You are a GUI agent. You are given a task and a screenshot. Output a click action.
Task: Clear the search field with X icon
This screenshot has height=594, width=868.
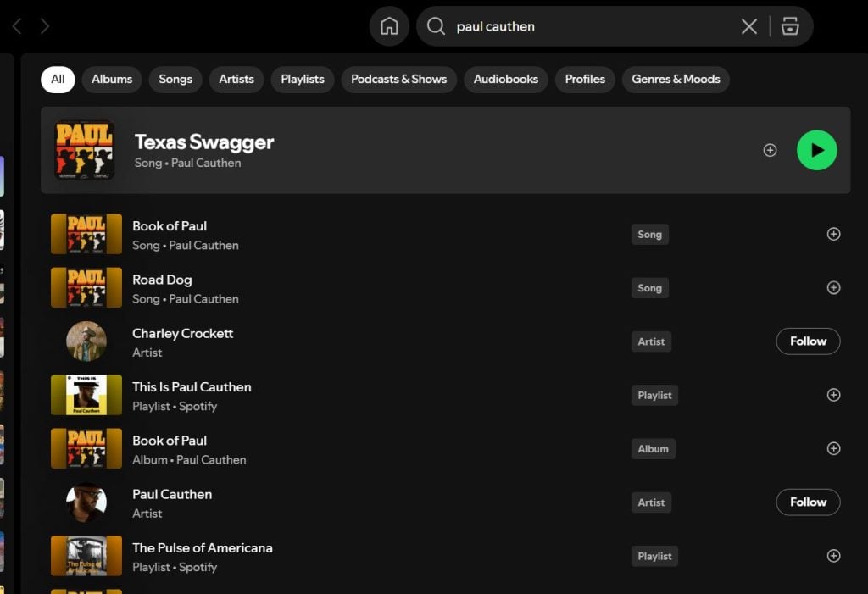tap(749, 26)
